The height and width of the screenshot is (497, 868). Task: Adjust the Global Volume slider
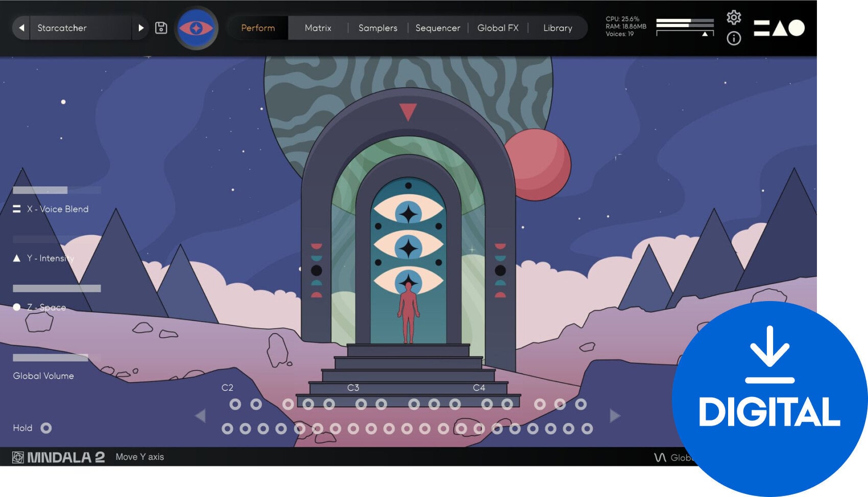(56, 358)
